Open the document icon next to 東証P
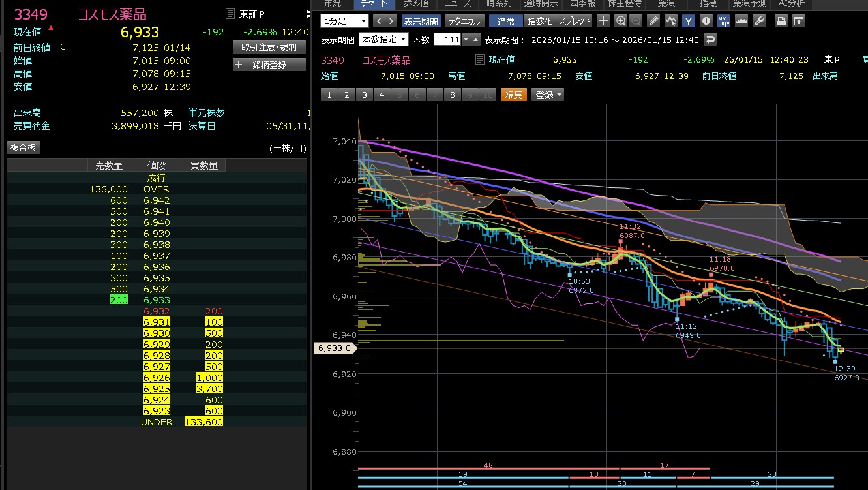Screen dimensions: 868x490 229,14
